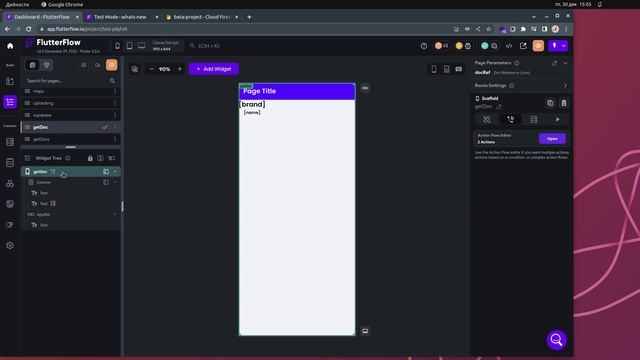Open the help question mark icon
Screen dimensions: 640x360
424,46
